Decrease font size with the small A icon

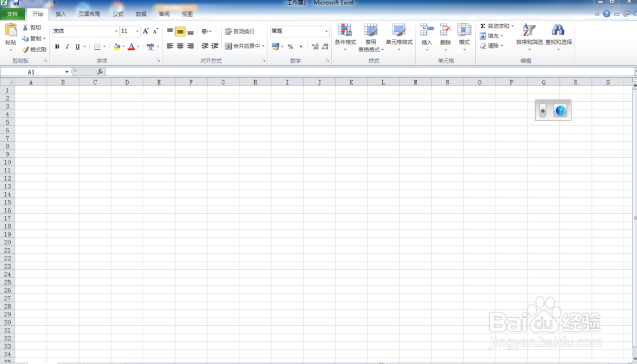[155, 31]
